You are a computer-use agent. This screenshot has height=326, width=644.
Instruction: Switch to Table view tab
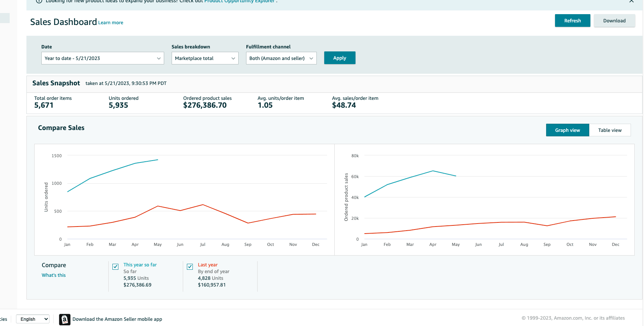(609, 130)
